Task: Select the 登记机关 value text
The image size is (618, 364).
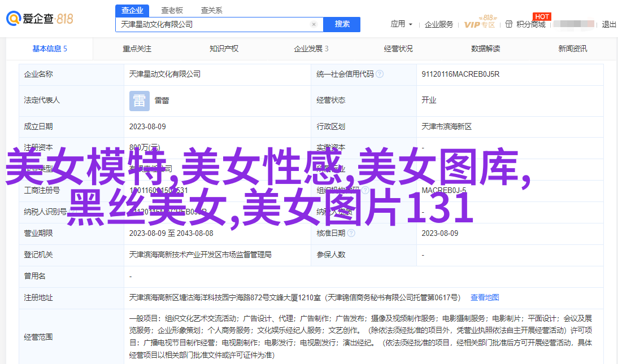Action: 200,255
